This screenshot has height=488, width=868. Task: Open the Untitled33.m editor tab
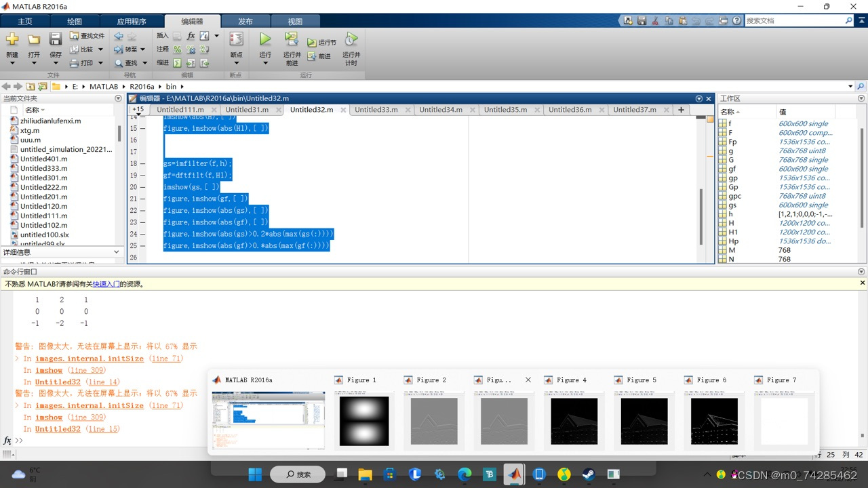378,109
